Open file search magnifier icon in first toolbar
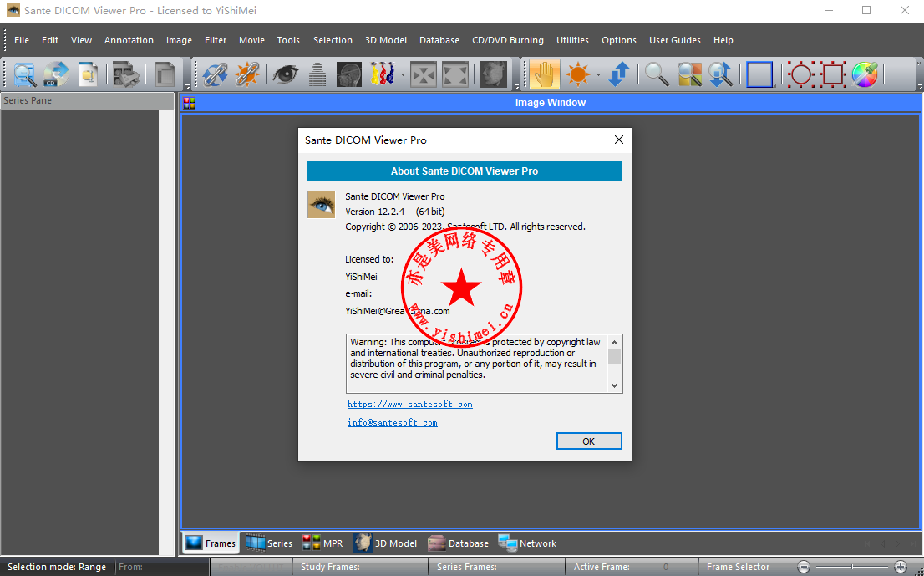 [x=25, y=74]
